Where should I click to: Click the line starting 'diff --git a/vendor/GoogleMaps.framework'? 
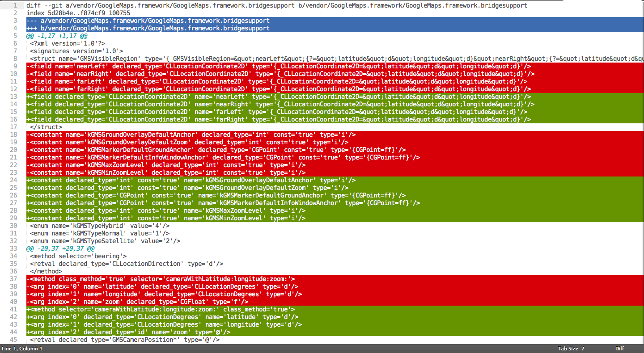tap(276, 6)
